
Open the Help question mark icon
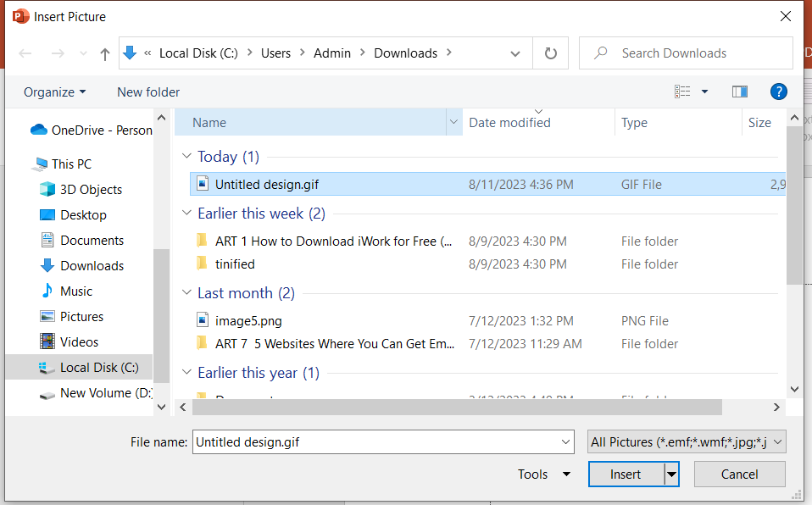tap(779, 92)
